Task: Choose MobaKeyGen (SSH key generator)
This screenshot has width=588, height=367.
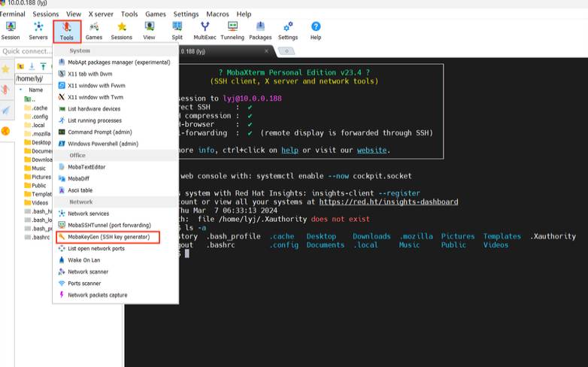Action: (x=108, y=237)
